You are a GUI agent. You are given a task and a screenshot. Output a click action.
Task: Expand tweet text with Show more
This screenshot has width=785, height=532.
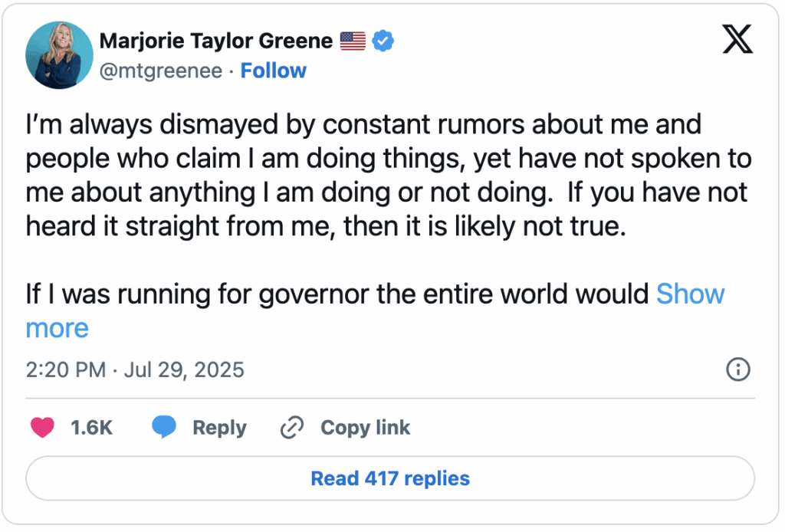[x=690, y=294]
